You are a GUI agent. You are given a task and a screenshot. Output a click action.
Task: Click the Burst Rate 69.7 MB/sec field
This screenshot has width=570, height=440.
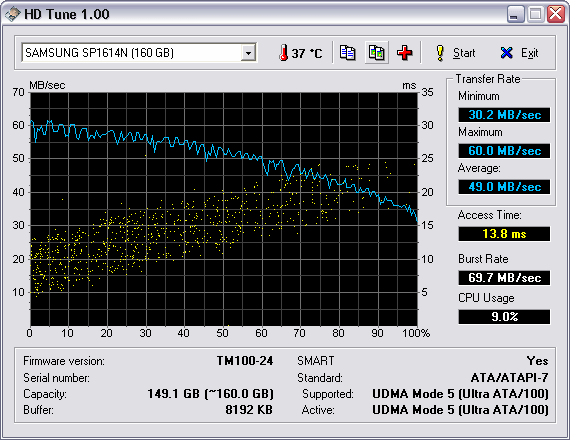[x=504, y=278]
